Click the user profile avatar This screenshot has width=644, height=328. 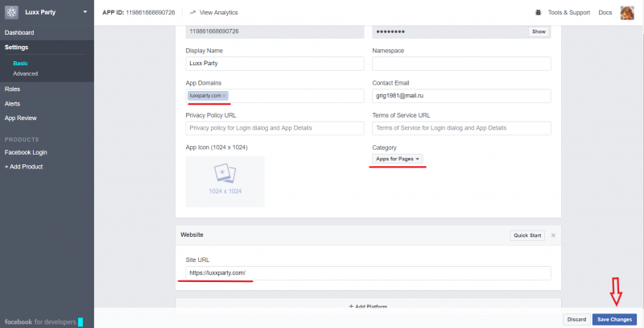627,13
